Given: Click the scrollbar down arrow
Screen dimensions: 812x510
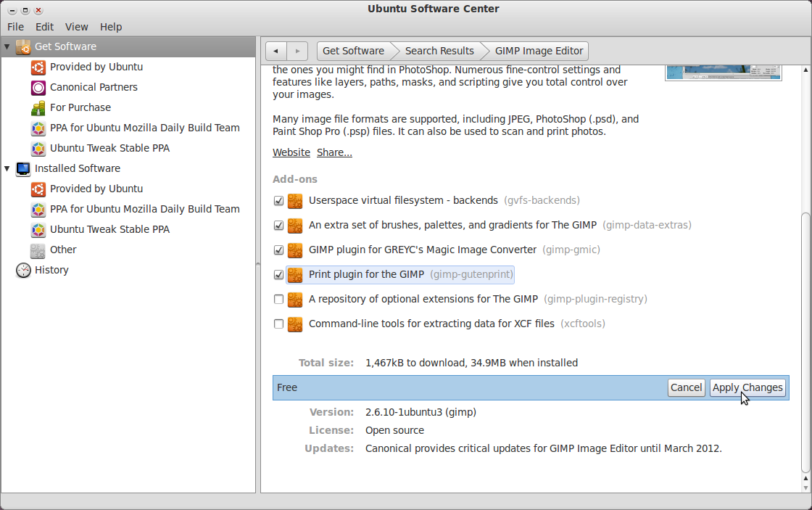Looking at the screenshot, I should [x=805, y=488].
